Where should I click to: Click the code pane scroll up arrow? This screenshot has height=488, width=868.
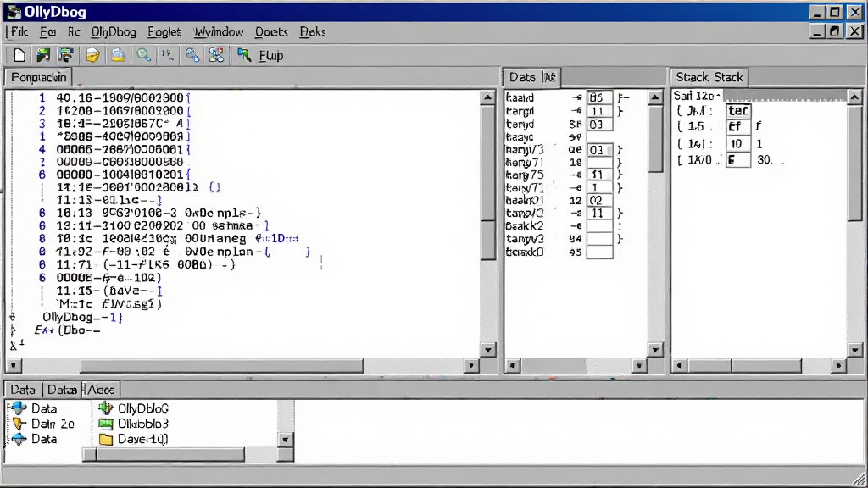[x=487, y=97]
